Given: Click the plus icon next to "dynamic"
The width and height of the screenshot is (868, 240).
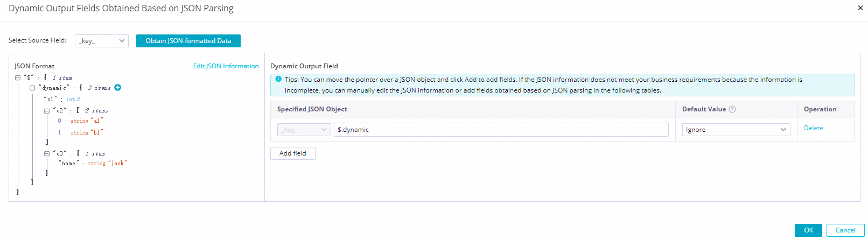Looking at the screenshot, I should (x=118, y=88).
